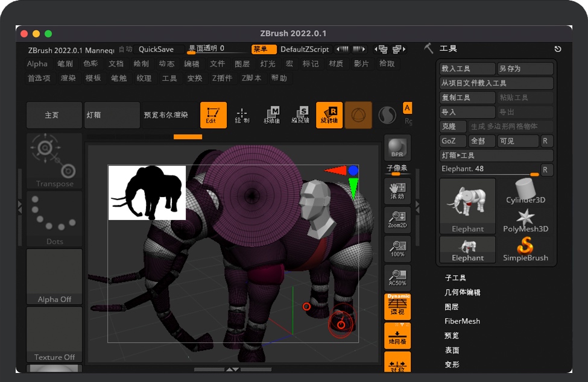Click the 滚动 scroll hand icon
This screenshot has height=382, width=588.
[397, 191]
